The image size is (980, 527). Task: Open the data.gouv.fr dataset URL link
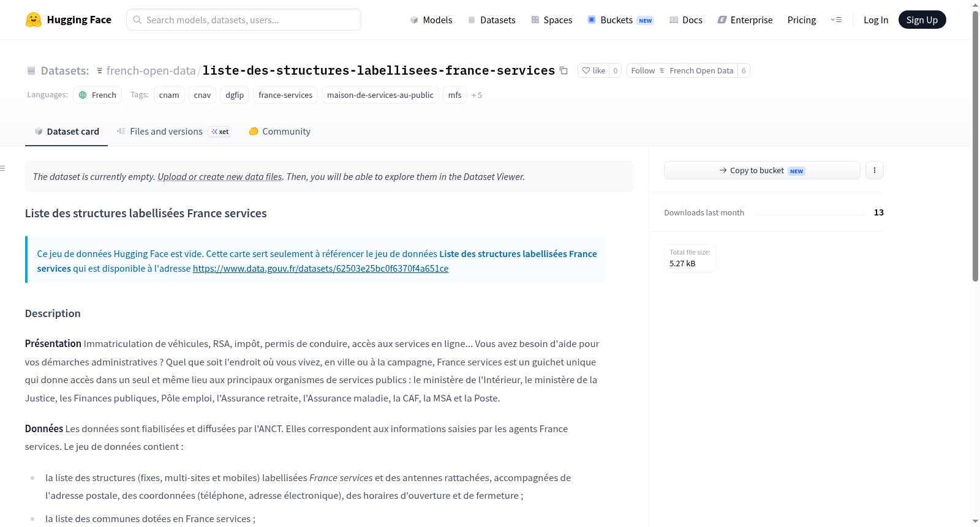(320, 269)
